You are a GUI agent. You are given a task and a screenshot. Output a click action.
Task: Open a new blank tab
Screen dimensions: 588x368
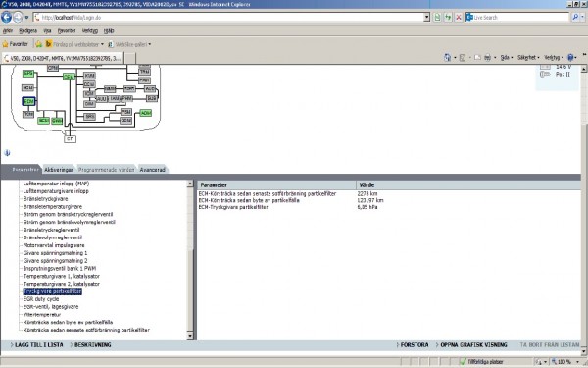pyautogui.click(x=129, y=58)
